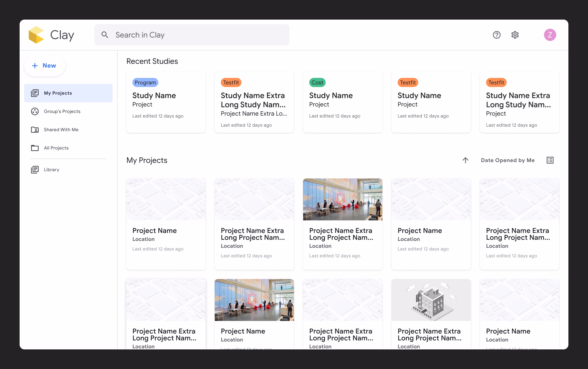588x369 pixels.
Task: Open settings gear icon
Action: [515, 35]
